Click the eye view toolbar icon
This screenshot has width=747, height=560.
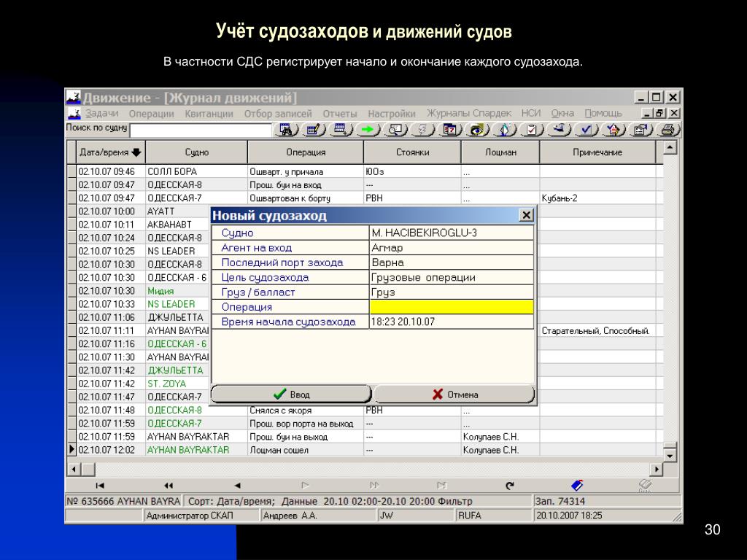point(477,130)
